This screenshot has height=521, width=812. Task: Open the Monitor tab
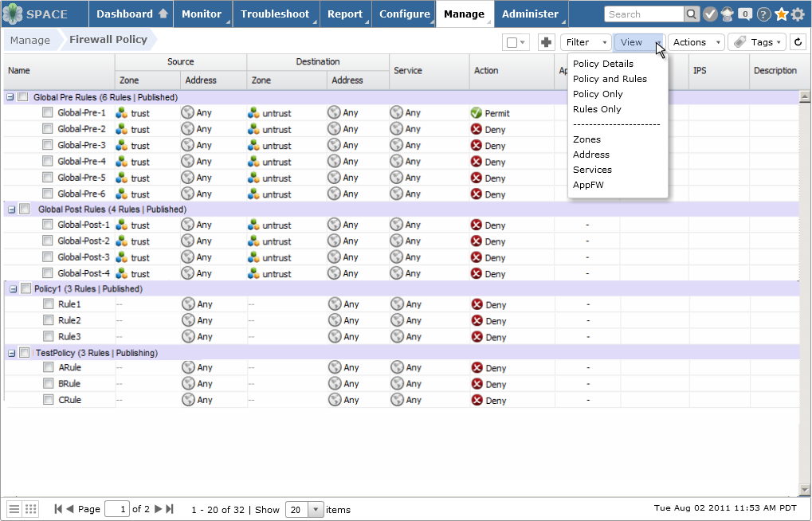[203, 14]
